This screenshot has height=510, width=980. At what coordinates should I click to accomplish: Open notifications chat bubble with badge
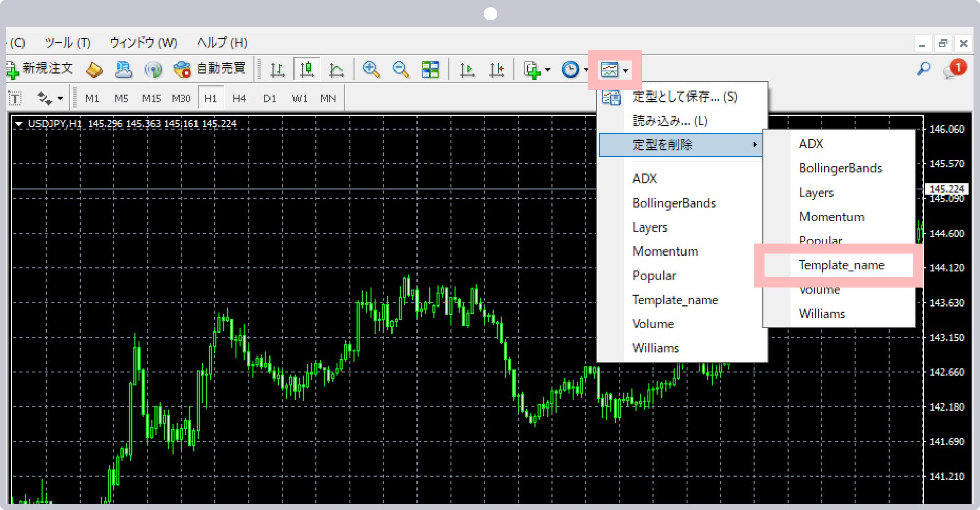pos(953,69)
